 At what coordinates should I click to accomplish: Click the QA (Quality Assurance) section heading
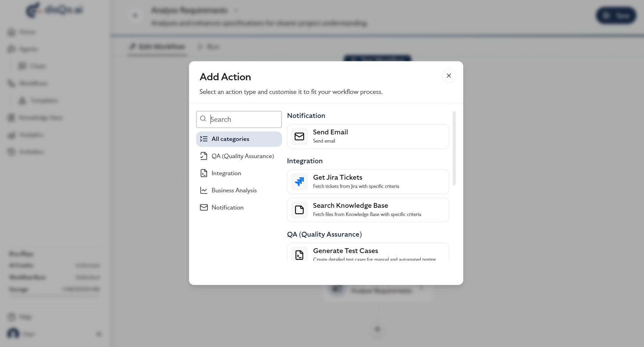(324, 234)
